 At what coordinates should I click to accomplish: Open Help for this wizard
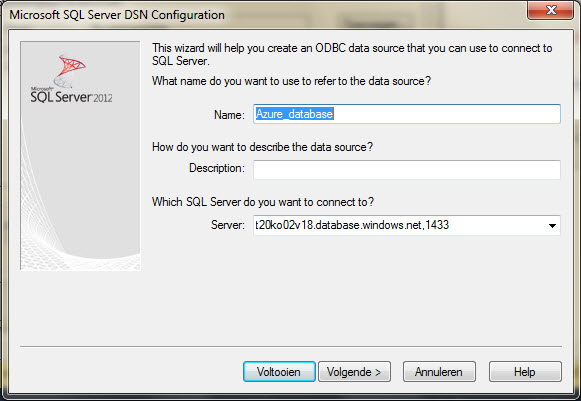[x=525, y=371]
